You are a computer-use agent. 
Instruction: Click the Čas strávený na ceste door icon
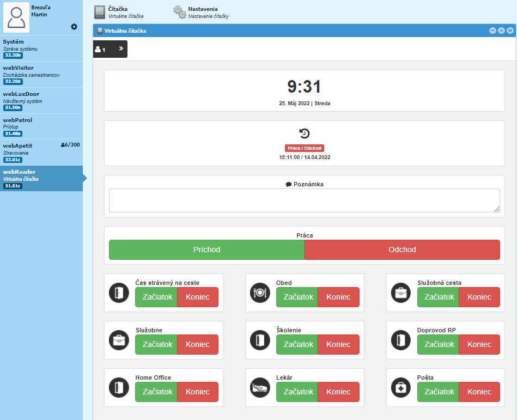pyautogui.click(x=119, y=293)
